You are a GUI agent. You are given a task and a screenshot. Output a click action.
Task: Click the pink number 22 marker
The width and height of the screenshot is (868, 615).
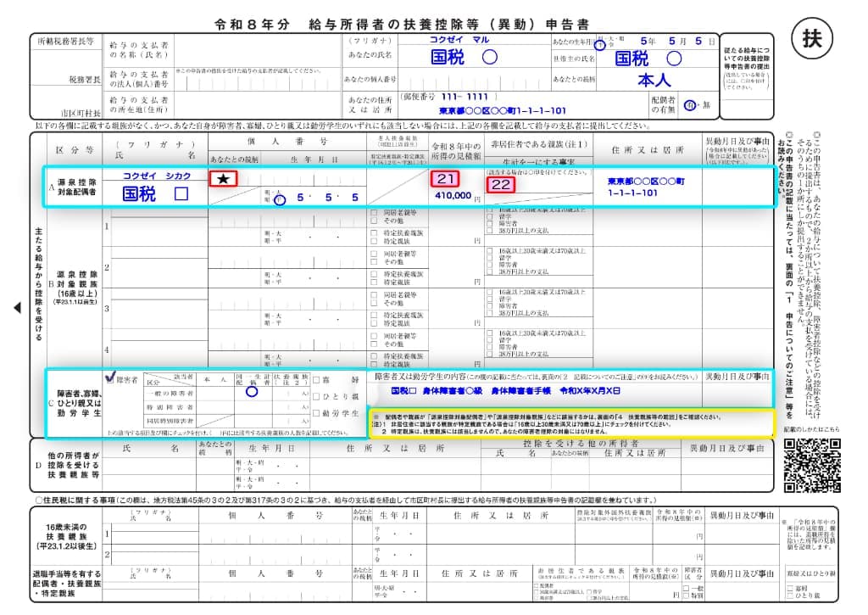[501, 184]
